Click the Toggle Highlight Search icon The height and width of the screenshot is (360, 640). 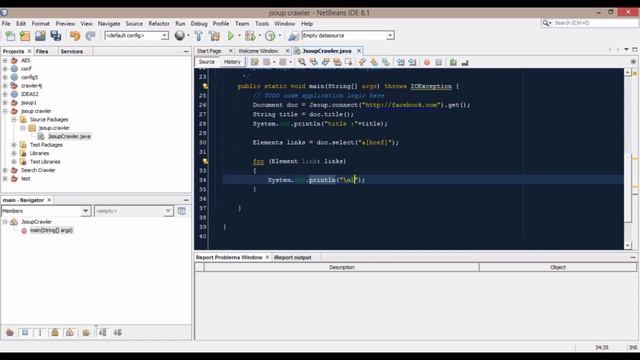pos(337,62)
